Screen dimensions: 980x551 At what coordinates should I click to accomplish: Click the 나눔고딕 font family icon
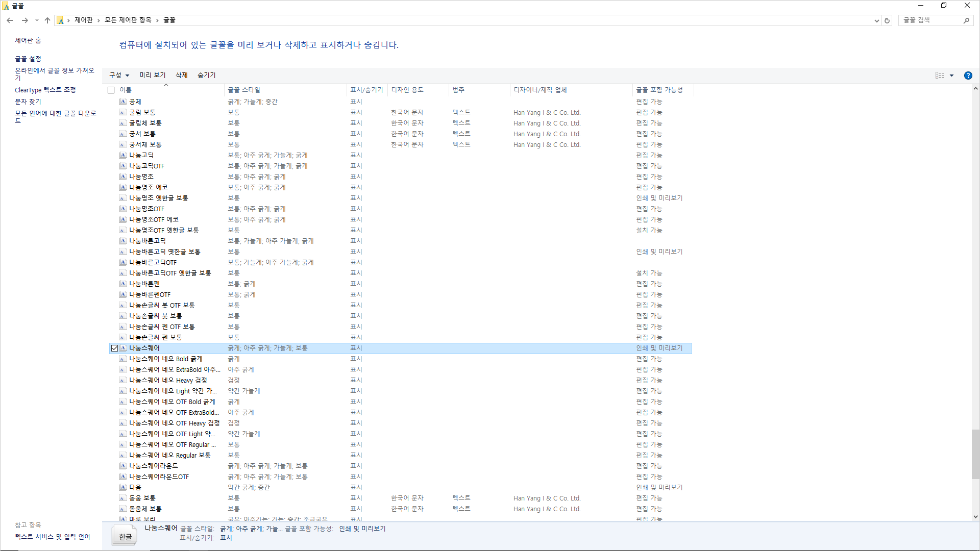click(x=123, y=155)
